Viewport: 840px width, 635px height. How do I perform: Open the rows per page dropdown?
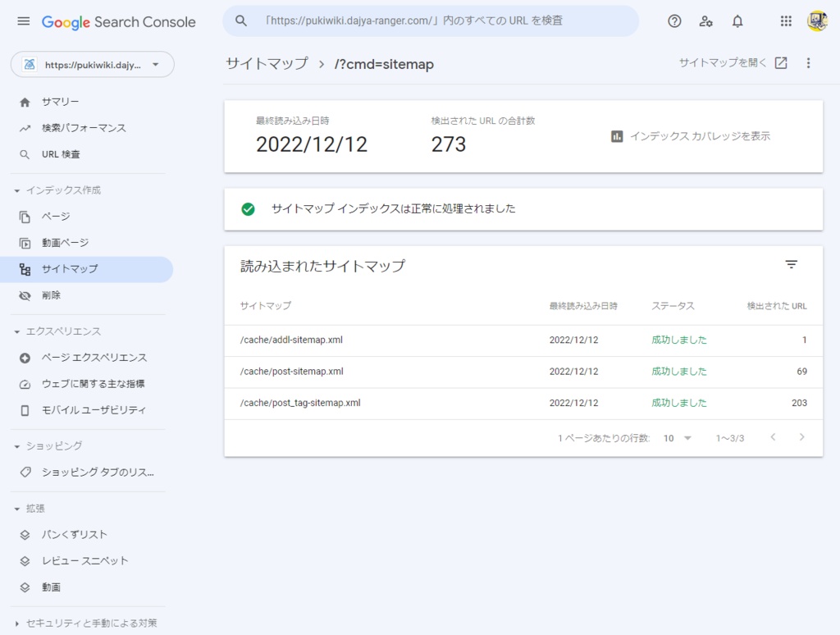[676, 439]
